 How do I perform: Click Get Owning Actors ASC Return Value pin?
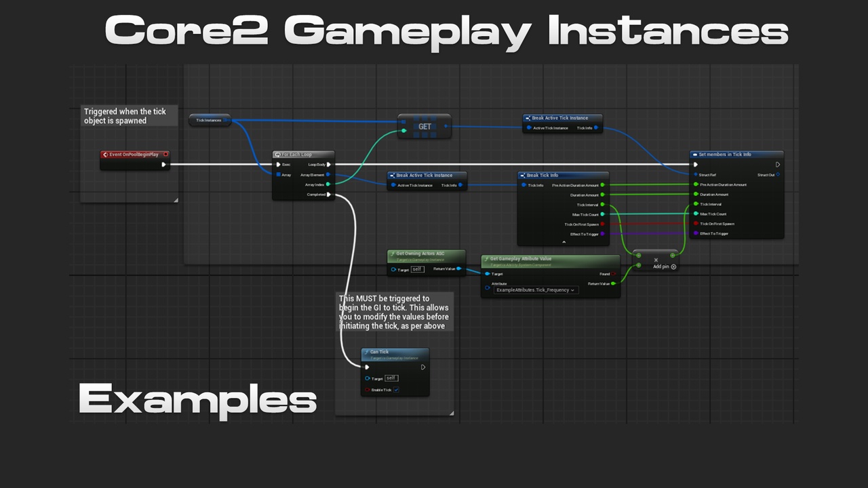(460, 269)
